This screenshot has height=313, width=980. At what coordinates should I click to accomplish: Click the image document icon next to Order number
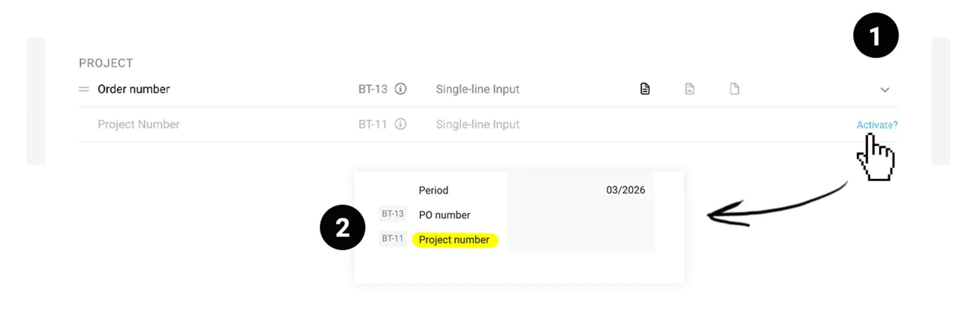[690, 89]
